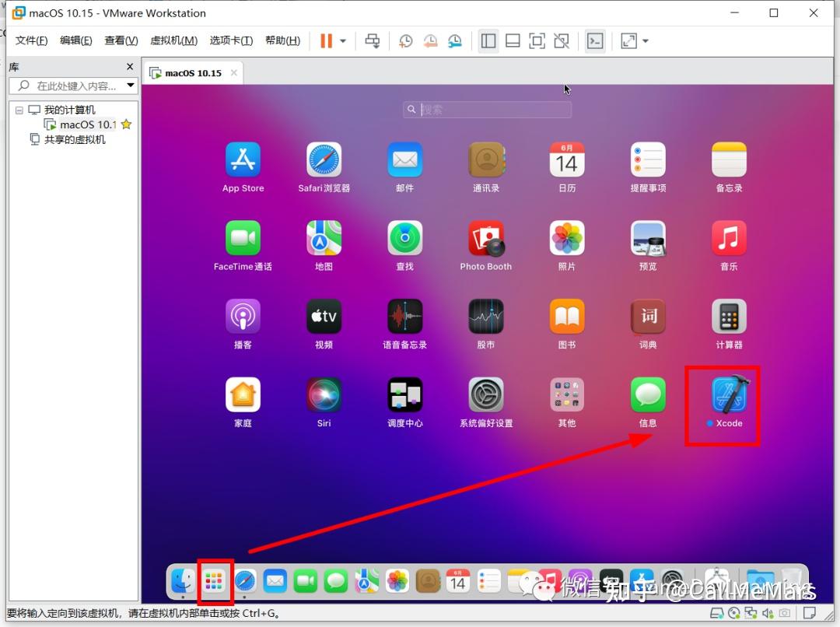
Task: Open the snapshot manager
Action: pyautogui.click(x=455, y=40)
